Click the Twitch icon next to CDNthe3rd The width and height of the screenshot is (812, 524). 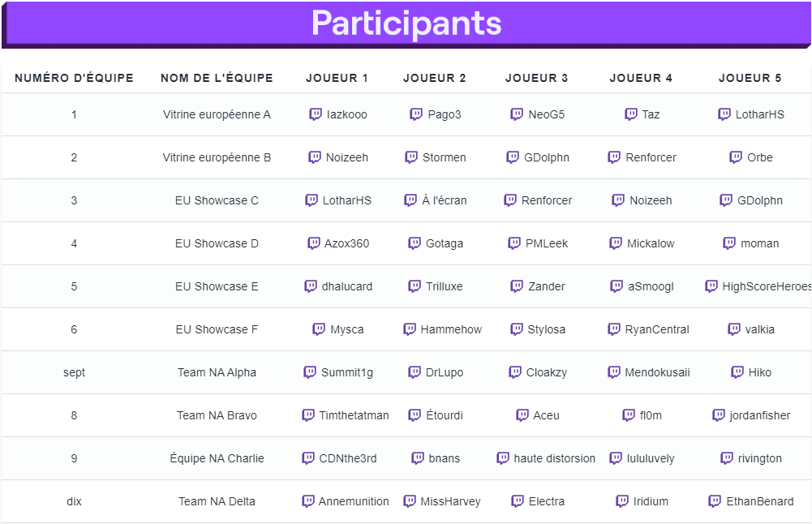coord(307,458)
